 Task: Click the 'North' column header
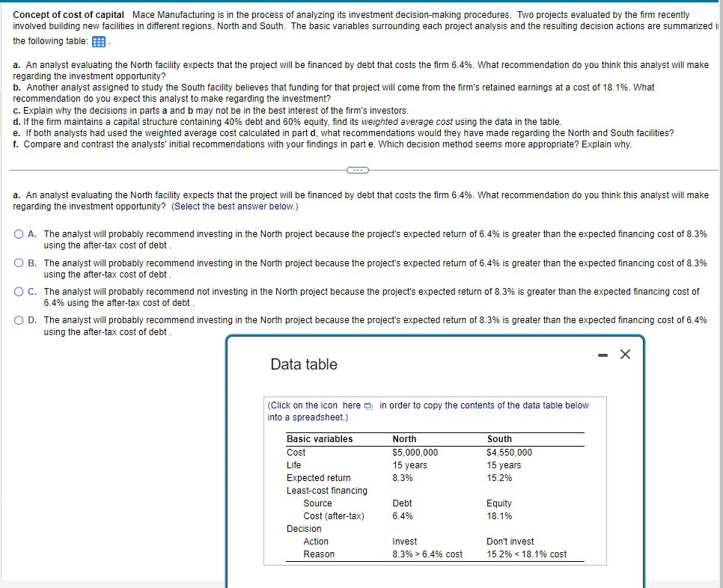[x=404, y=439]
